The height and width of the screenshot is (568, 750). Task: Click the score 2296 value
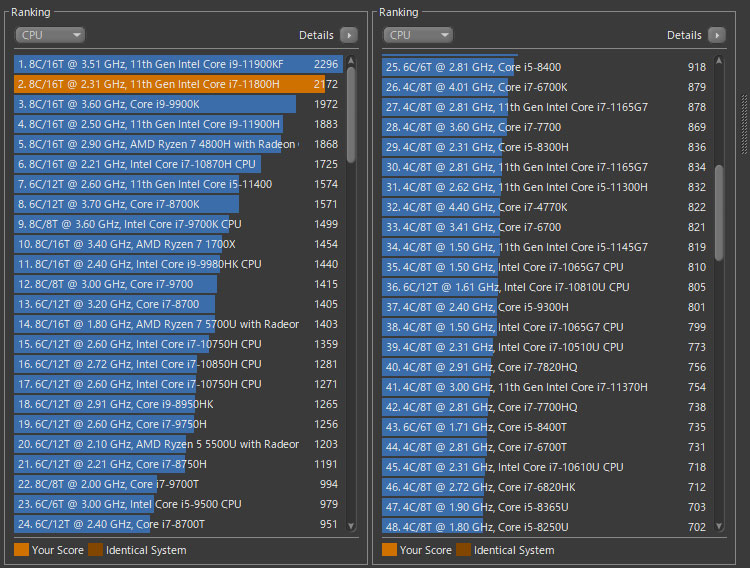(326, 64)
